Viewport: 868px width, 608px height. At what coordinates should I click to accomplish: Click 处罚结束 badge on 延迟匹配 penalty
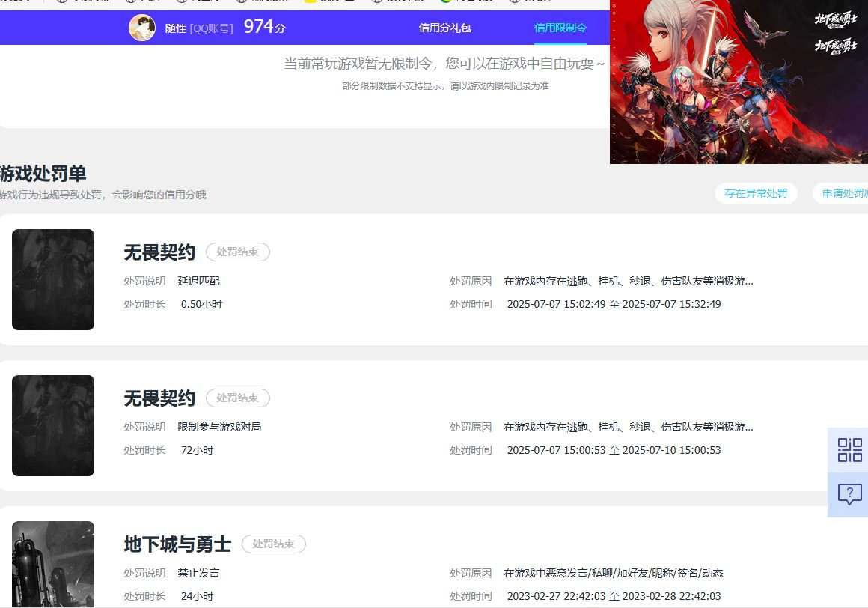pos(237,252)
